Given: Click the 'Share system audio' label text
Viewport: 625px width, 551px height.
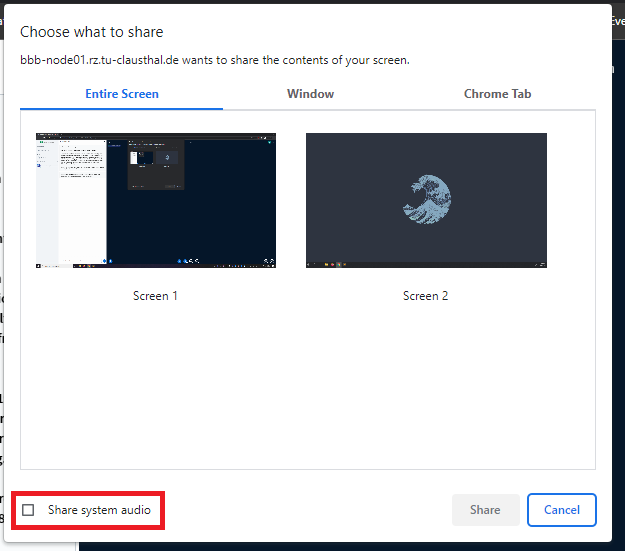Looking at the screenshot, I should (99, 510).
